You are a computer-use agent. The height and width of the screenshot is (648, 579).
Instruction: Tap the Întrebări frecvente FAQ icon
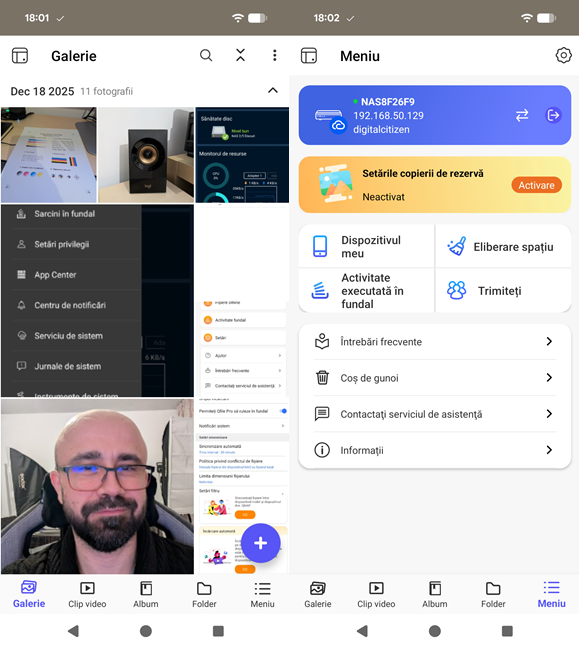coord(322,341)
